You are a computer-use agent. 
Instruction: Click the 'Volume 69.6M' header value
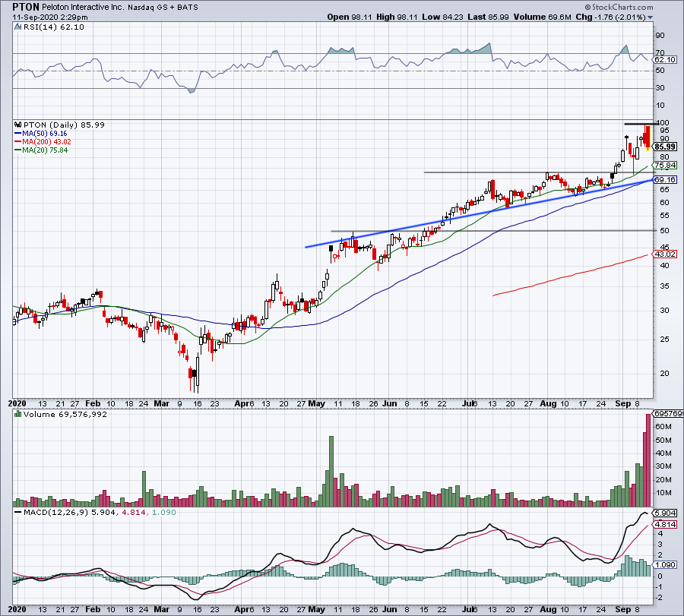coord(542,17)
